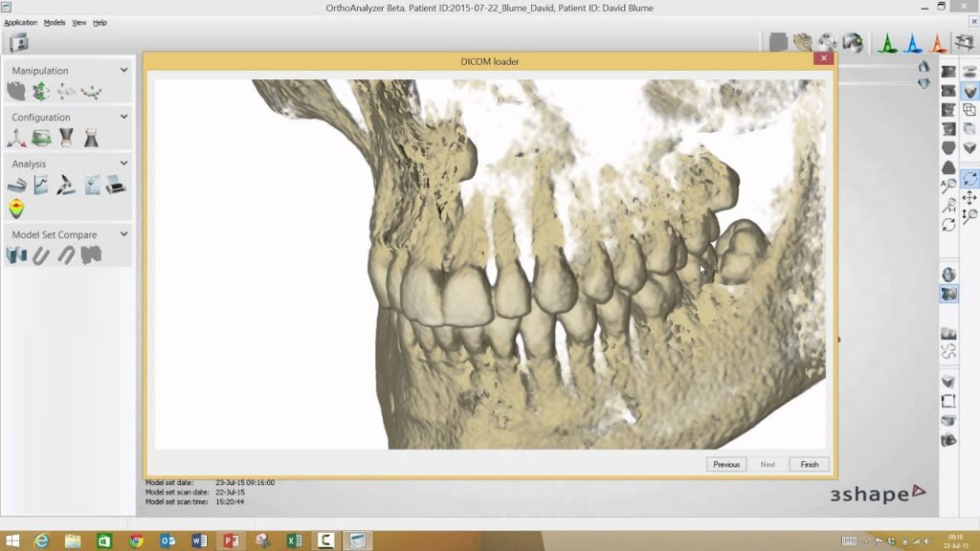Collapse the Manipulation panel
The image size is (980, 551).
coord(123,70)
